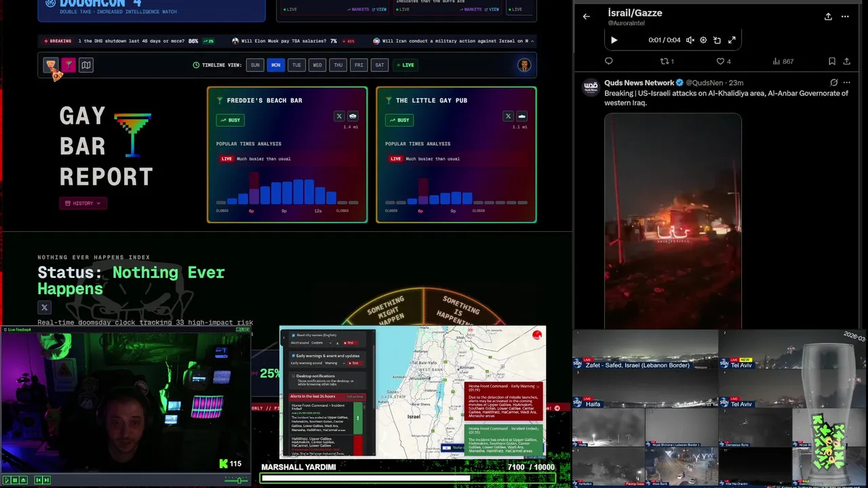This screenshot has height=488, width=868.
Task: Open Grok icon on Quds News Network tweet
Action: [x=833, y=83]
